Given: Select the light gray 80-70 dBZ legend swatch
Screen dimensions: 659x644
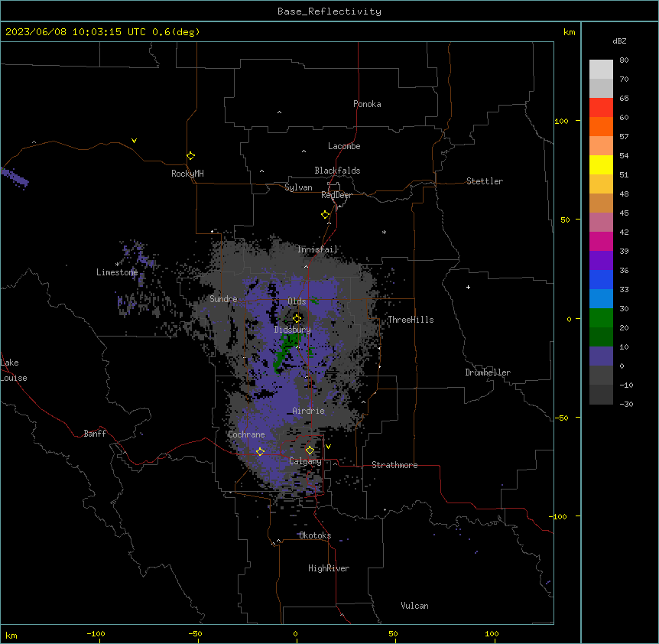Looking at the screenshot, I should click(x=601, y=69).
